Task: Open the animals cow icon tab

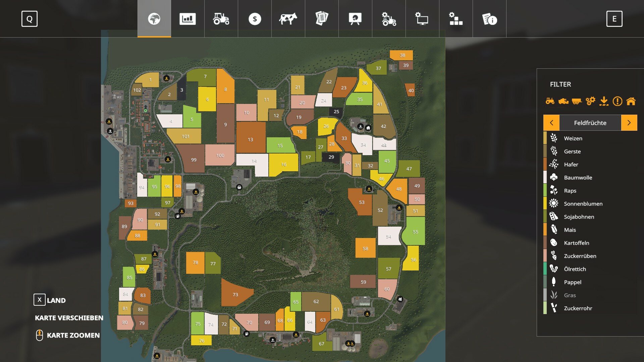Action: coord(288,19)
